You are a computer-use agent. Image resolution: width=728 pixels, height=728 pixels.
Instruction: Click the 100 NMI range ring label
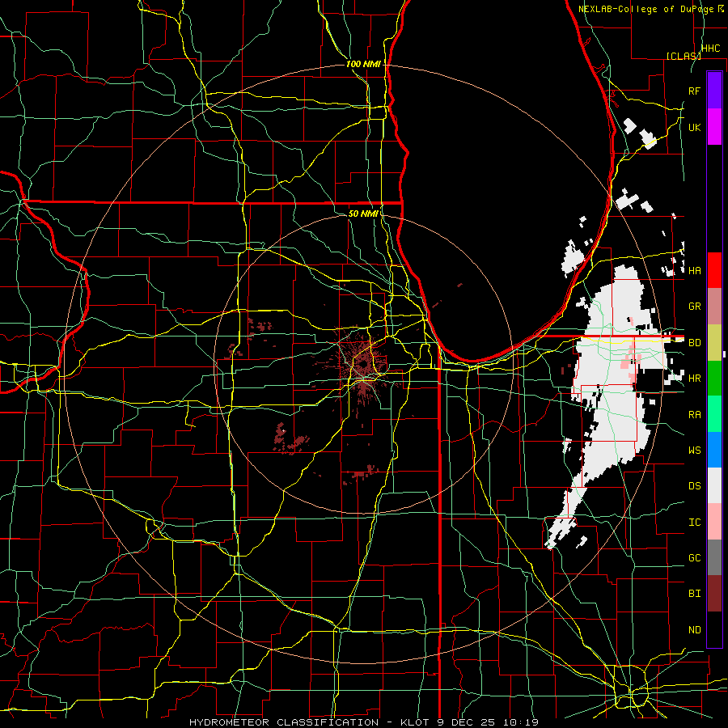tap(363, 64)
